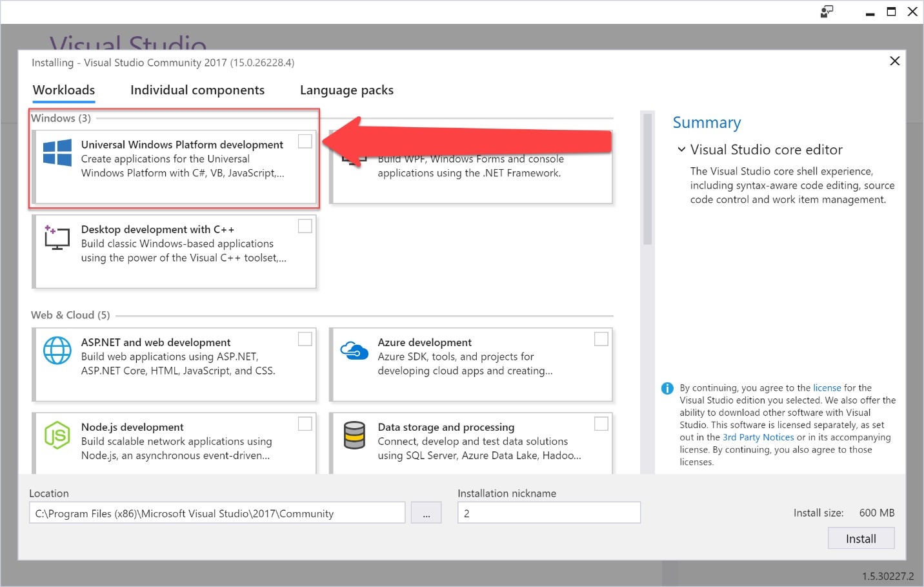Click the blue info icon beside license text
This screenshot has width=924, height=587.
click(x=667, y=388)
